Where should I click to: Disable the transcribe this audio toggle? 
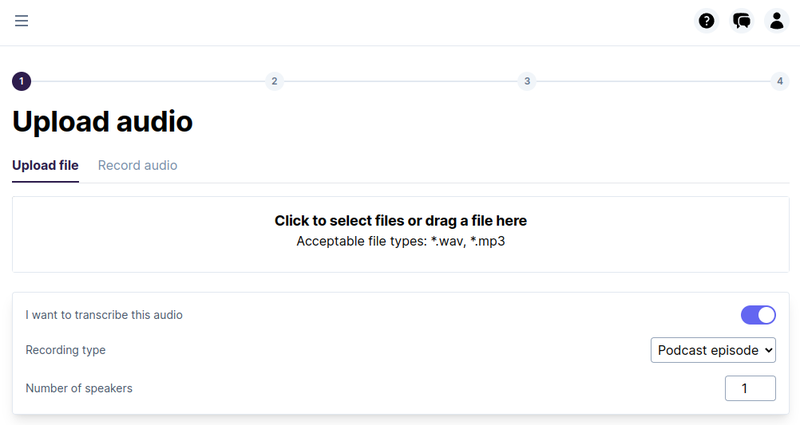(x=758, y=315)
